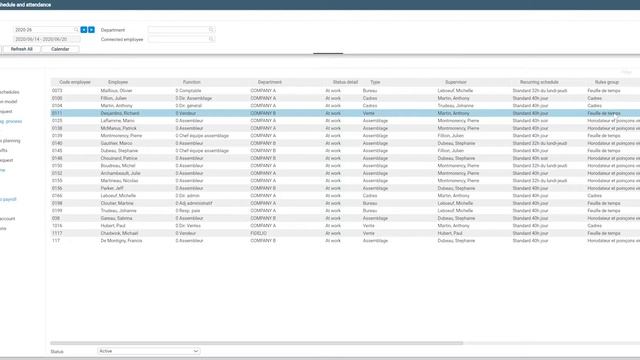
Task: Click the Dir. Ventes function cell
Action: click(188, 226)
